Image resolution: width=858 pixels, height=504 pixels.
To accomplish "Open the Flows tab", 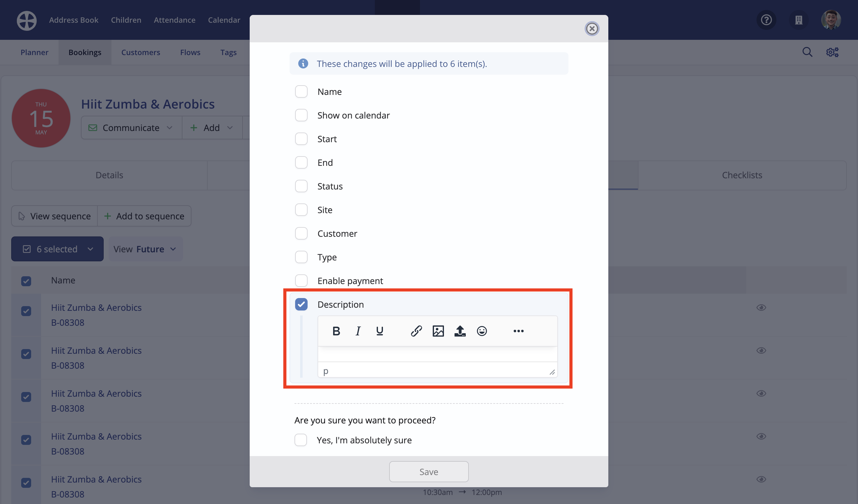I will (190, 52).
